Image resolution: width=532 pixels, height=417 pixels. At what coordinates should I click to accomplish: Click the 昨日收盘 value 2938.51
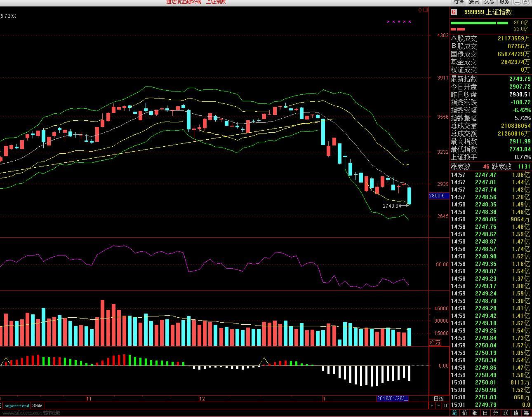coord(520,94)
